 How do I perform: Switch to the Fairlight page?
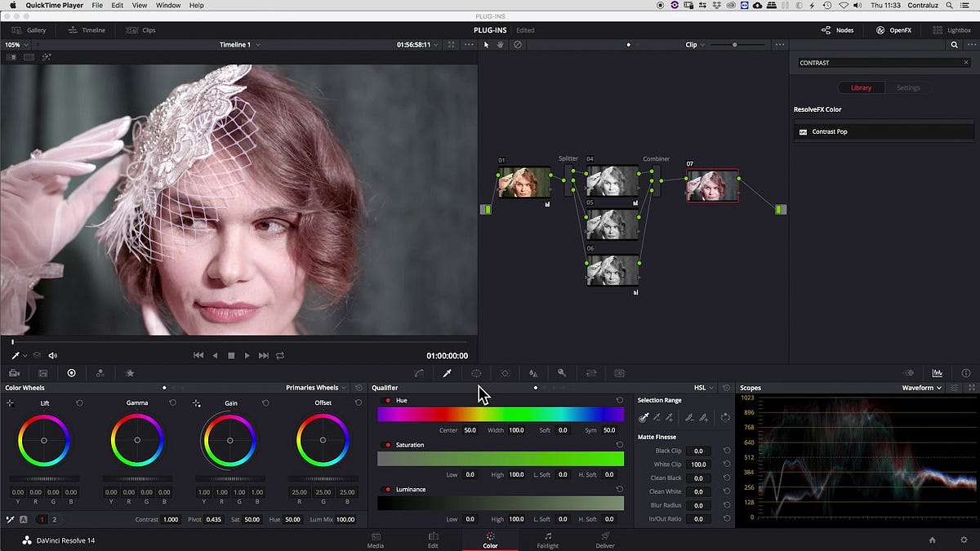point(547,540)
